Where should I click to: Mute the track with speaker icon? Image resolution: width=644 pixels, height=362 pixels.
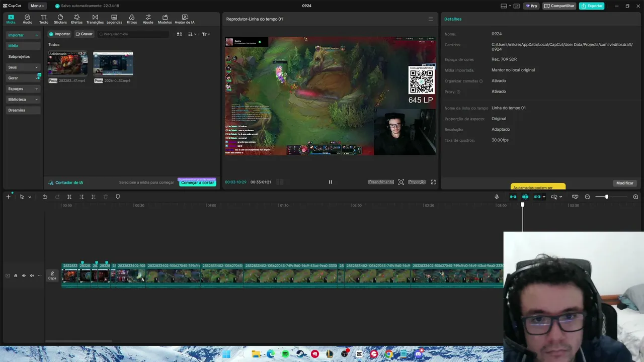pyautogui.click(x=32, y=276)
